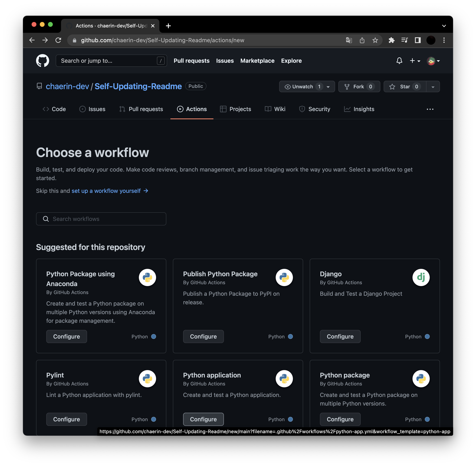The image size is (476, 466).
Task: Click set up a workflow yourself link
Action: [x=110, y=191]
